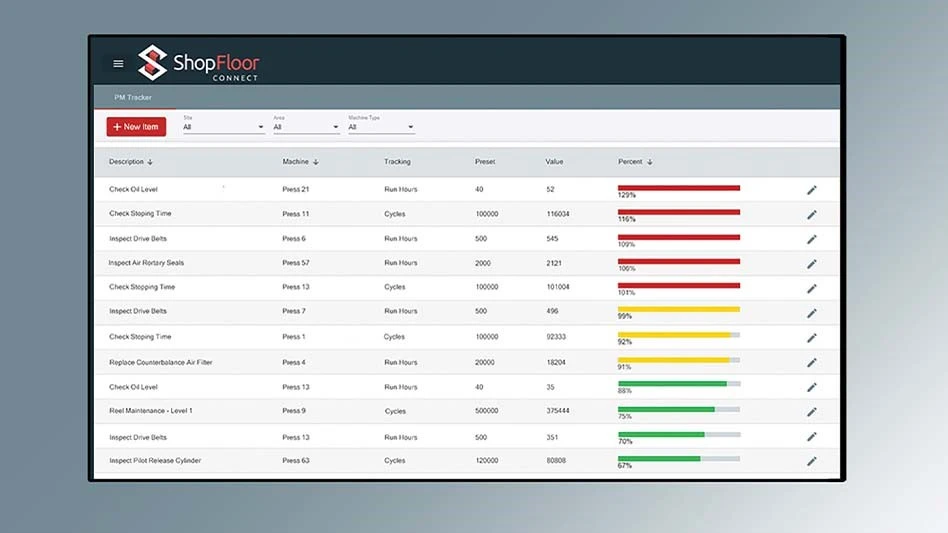The height and width of the screenshot is (533, 948).
Task: Click pencil icon for Press 11 row
Action: pyautogui.click(x=812, y=214)
